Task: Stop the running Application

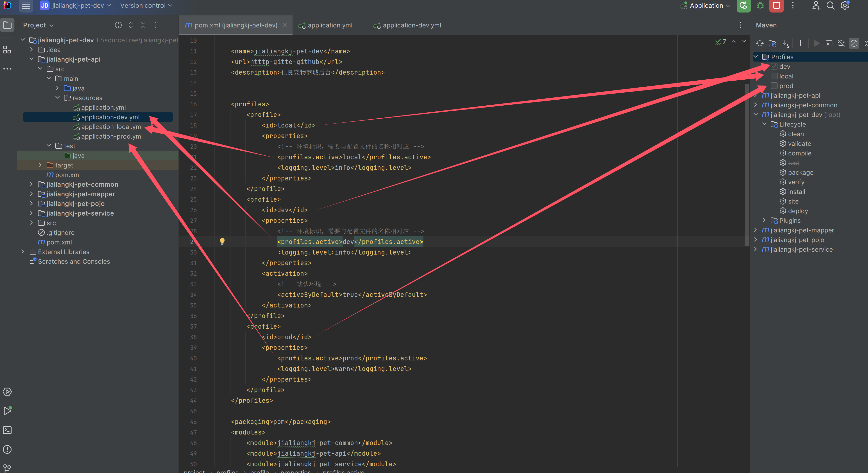Action: (x=776, y=6)
